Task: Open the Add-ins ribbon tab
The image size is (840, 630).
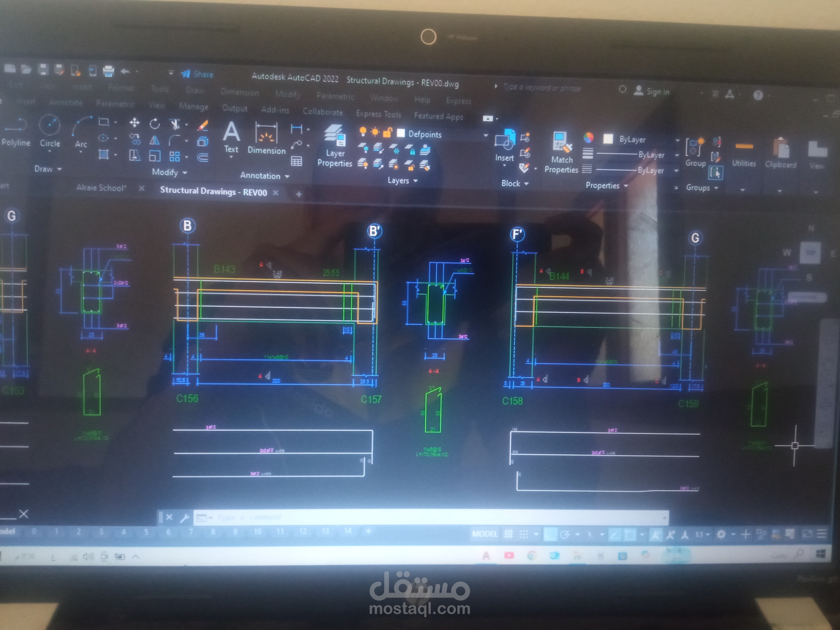Action: pos(275,110)
